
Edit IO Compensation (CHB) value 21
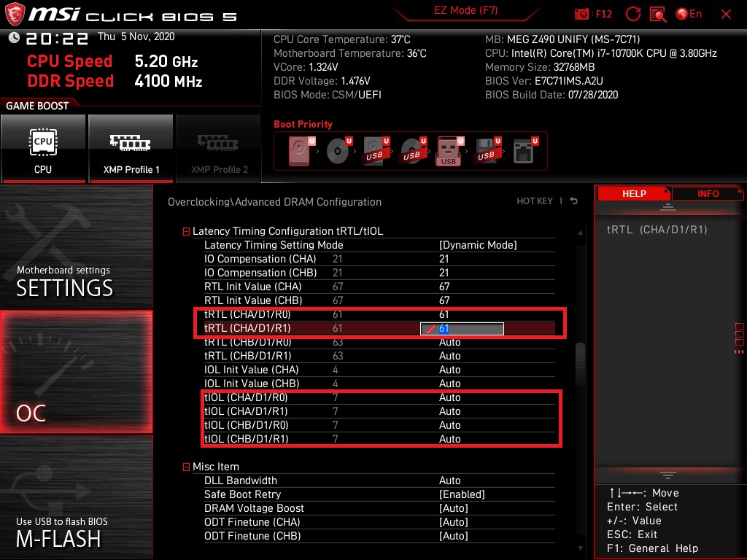[444, 273]
